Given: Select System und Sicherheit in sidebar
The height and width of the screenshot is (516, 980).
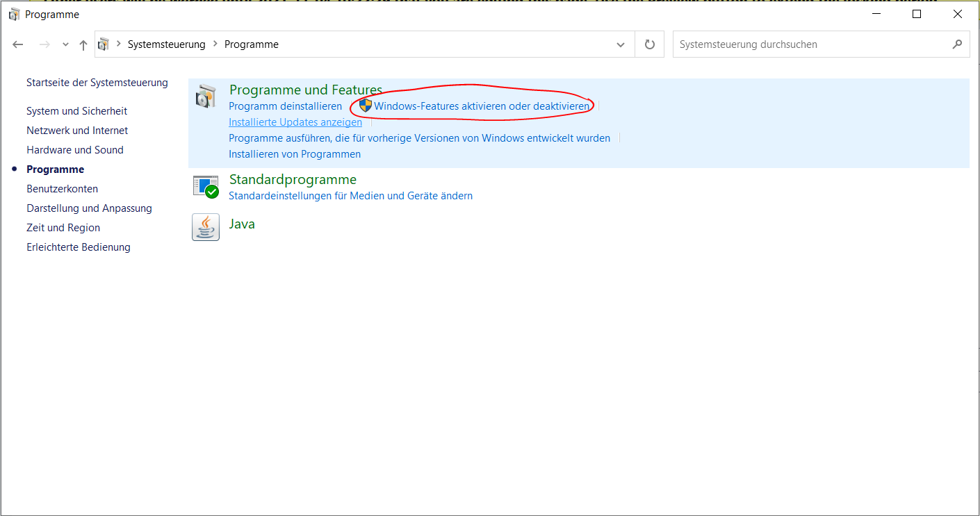Looking at the screenshot, I should coord(77,111).
